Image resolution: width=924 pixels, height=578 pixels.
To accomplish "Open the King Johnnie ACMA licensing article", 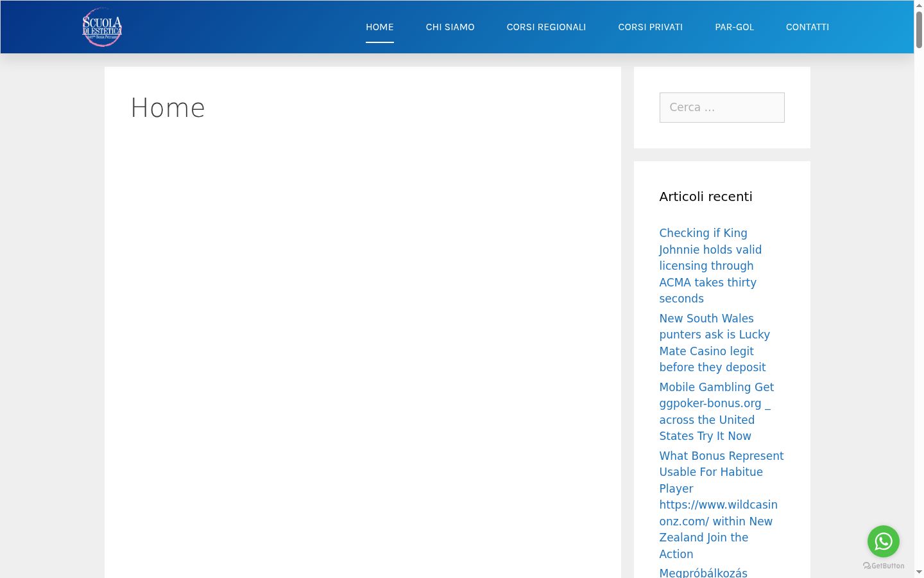I will [710, 266].
